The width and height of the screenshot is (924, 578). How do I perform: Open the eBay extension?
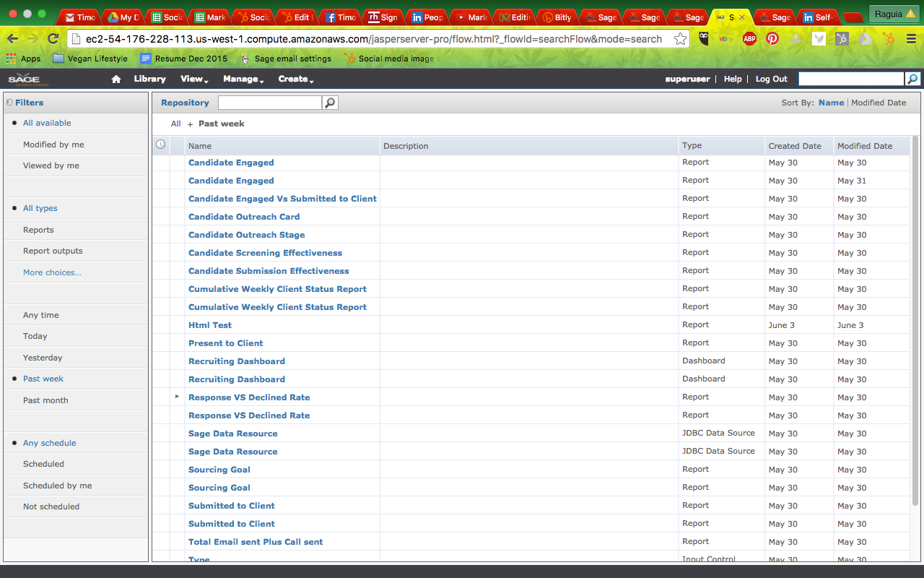pos(726,39)
